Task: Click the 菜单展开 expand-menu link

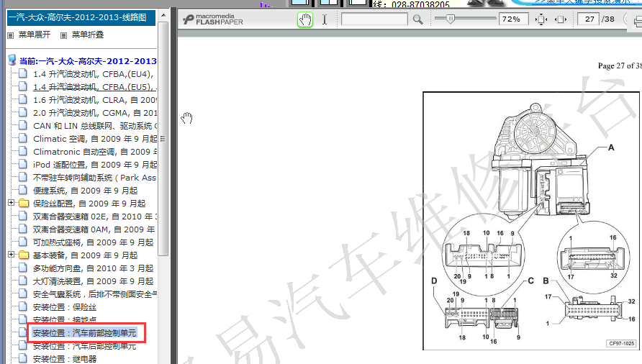Action: [x=35, y=35]
